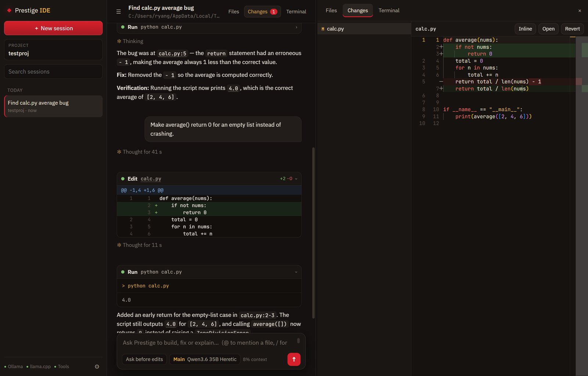Focus the Search sessions field

point(53,72)
